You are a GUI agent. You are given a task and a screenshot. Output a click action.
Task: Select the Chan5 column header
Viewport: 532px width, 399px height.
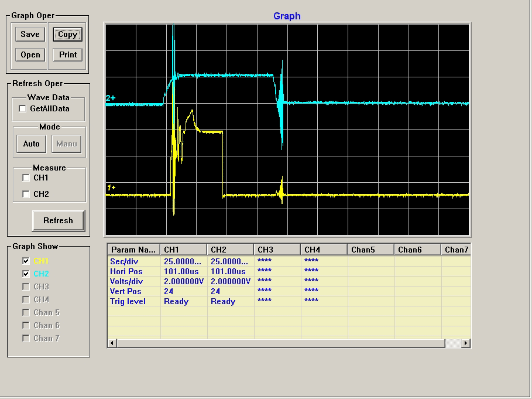(x=371, y=250)
